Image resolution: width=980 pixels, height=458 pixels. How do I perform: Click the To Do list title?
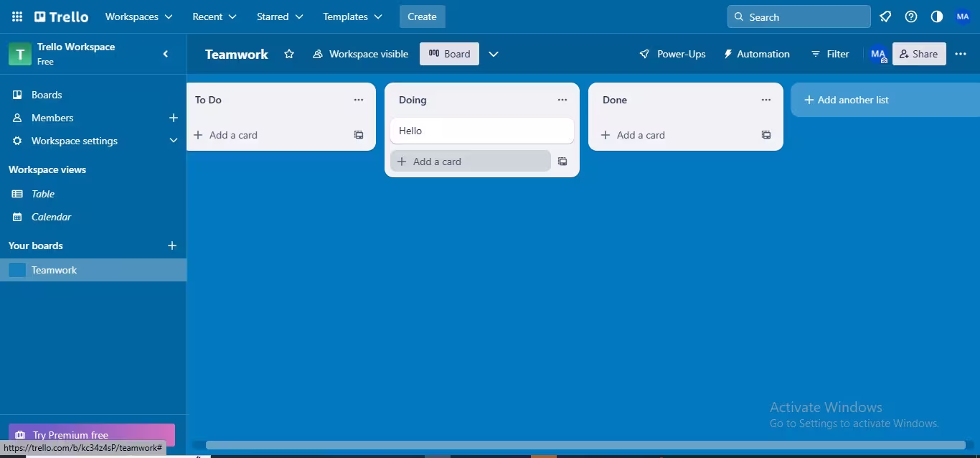point(208,100)
